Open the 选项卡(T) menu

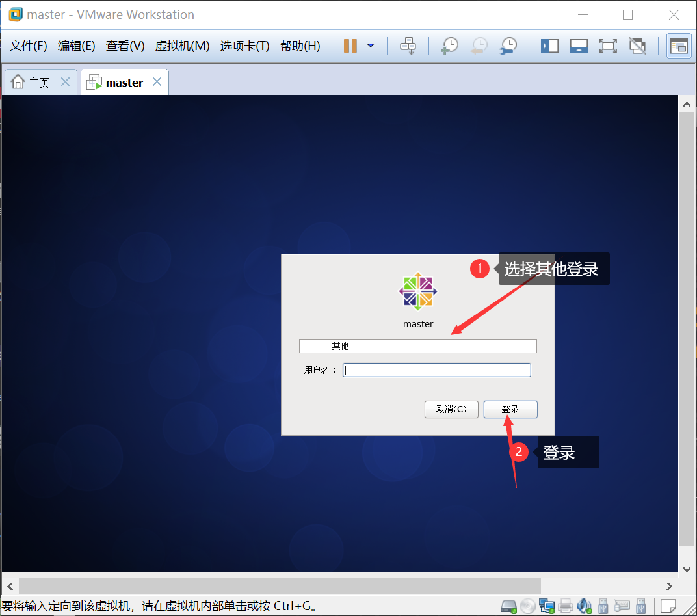tap(244, 46)
